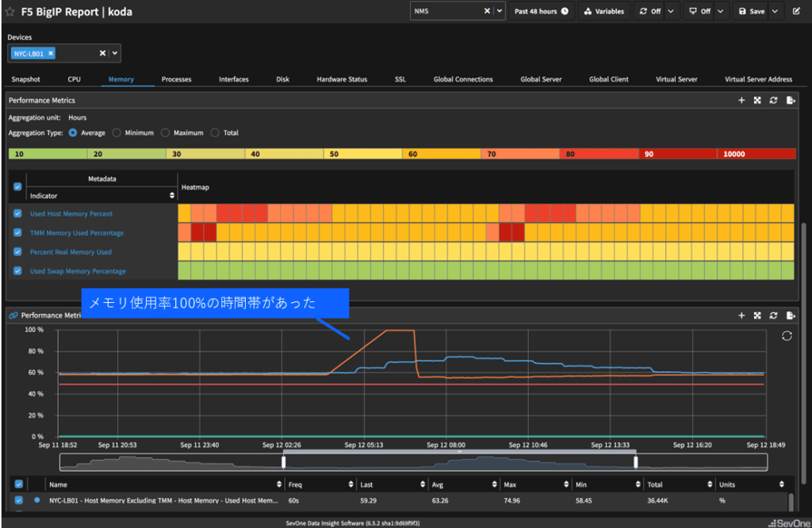Open the Devices dropdown arrow
This screenshot has height=528, width=812.
[x=115, y=53]
